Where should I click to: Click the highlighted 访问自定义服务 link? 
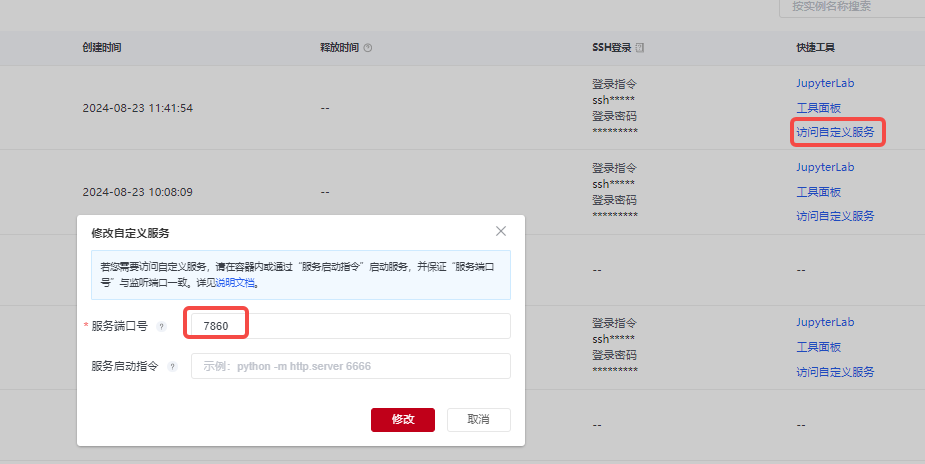(x=835, y=132)
